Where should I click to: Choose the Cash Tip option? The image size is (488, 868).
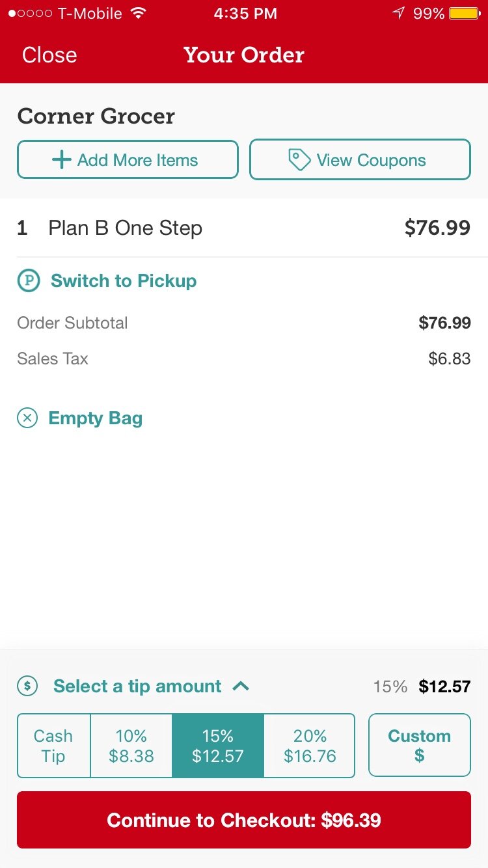pyautogui.click(x=53, y=745)
